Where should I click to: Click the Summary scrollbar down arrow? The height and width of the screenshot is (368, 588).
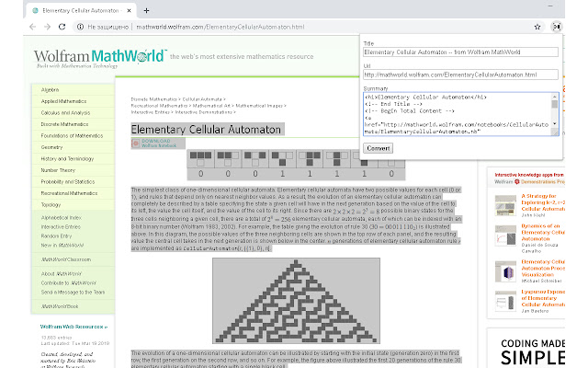pyautogui.click(x=555, y=124)
